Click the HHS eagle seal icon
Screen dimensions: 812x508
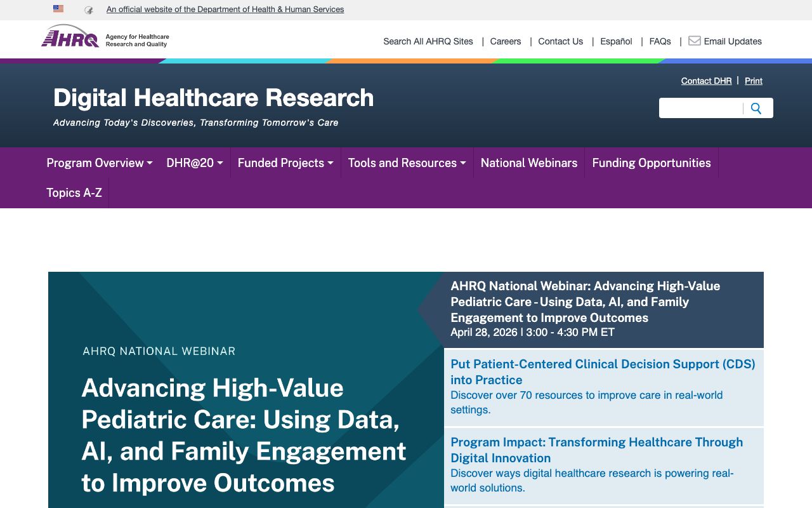(x=89, y=10)
